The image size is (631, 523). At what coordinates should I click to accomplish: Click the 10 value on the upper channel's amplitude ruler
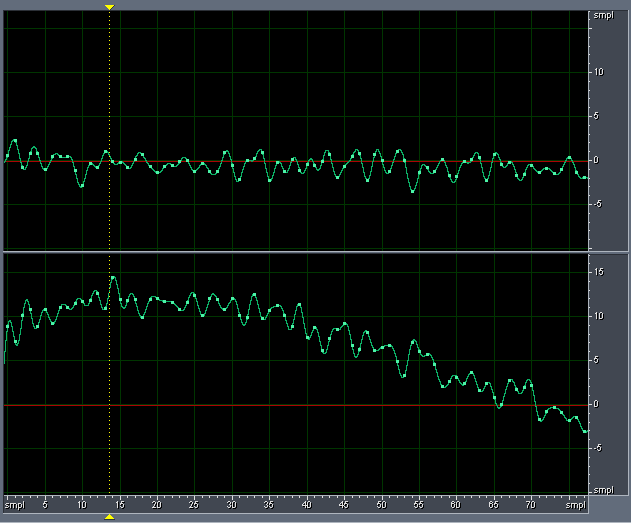599,72
